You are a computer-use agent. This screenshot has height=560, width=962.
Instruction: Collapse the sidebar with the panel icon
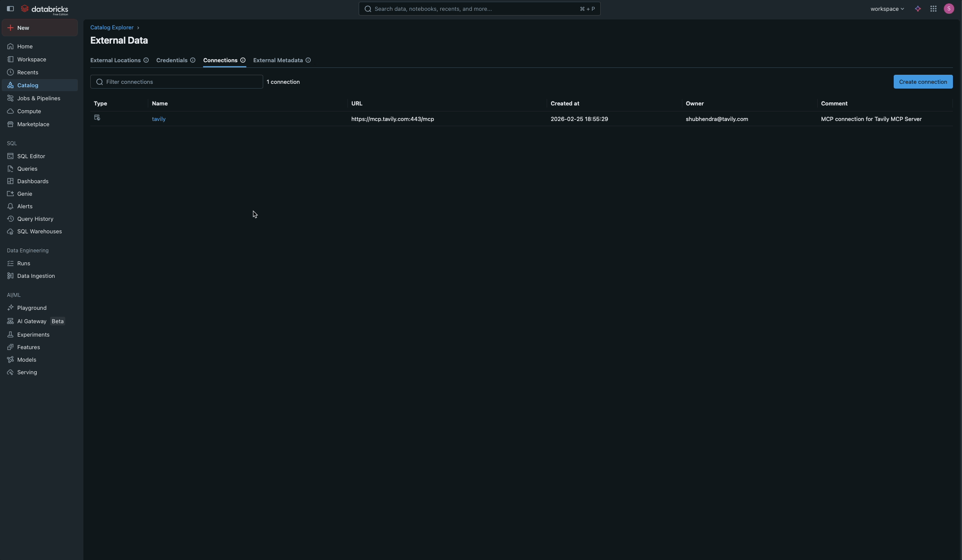10,9
